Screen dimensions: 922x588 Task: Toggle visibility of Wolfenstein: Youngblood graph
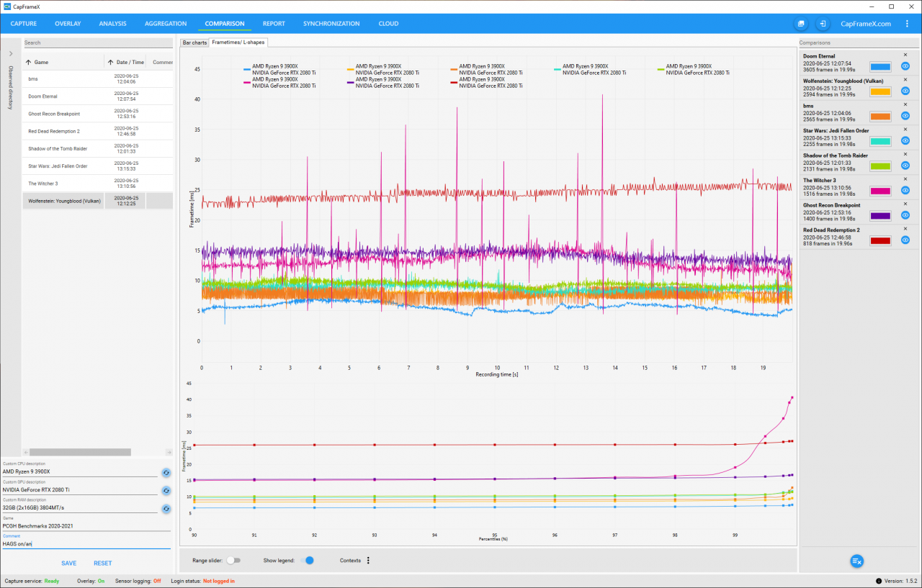pyautogui.click(x=905, y=91)
